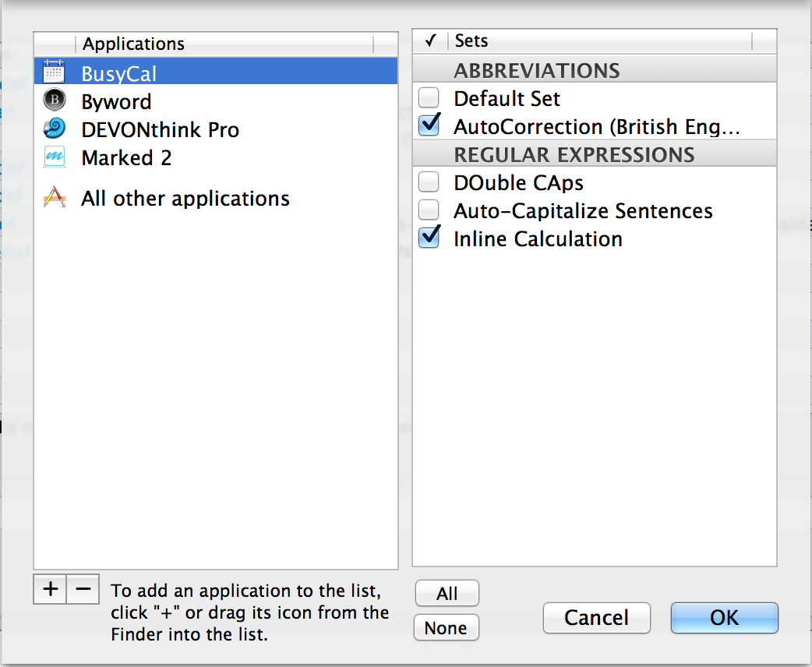
Task: Click the DOuble CAps label
Action: [518, 183]
